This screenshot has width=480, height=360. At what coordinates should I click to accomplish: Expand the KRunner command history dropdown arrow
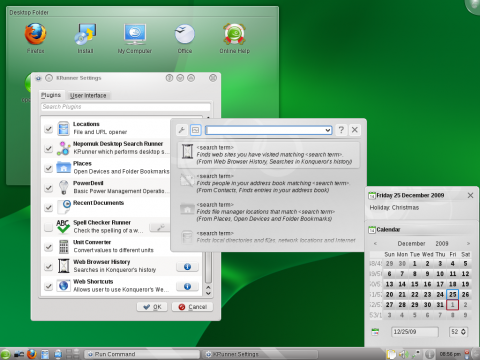coord(328,130)
